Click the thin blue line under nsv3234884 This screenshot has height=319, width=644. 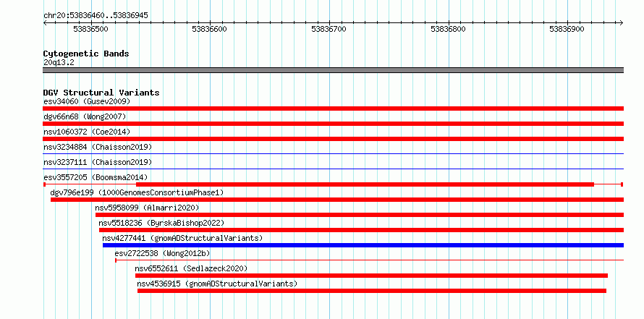(x=333, y=154)
